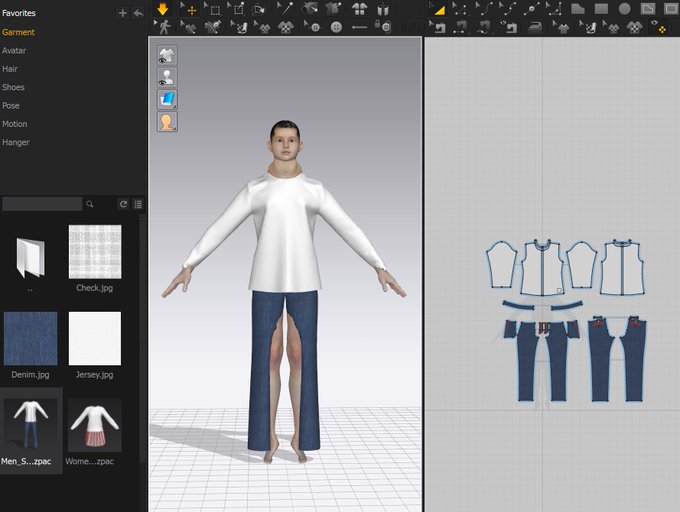The height and width of the screenshot is (512, 680).
Task: Select the Jersey.jpg fabric swatch
Action: 95,339
